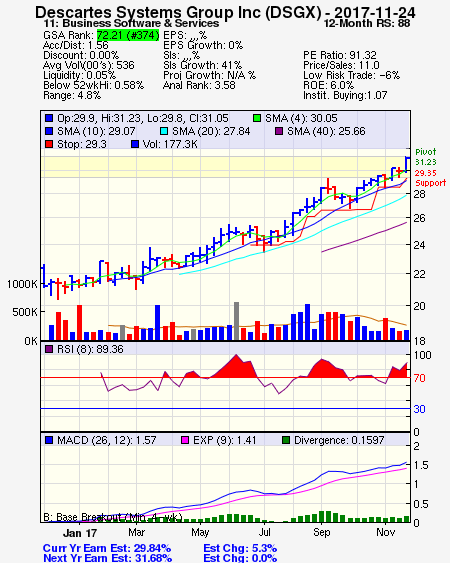The height and width of the screenshot is (563, 450).
Task: Click 'Discount: 0.00%'
Action: (81, 55)
